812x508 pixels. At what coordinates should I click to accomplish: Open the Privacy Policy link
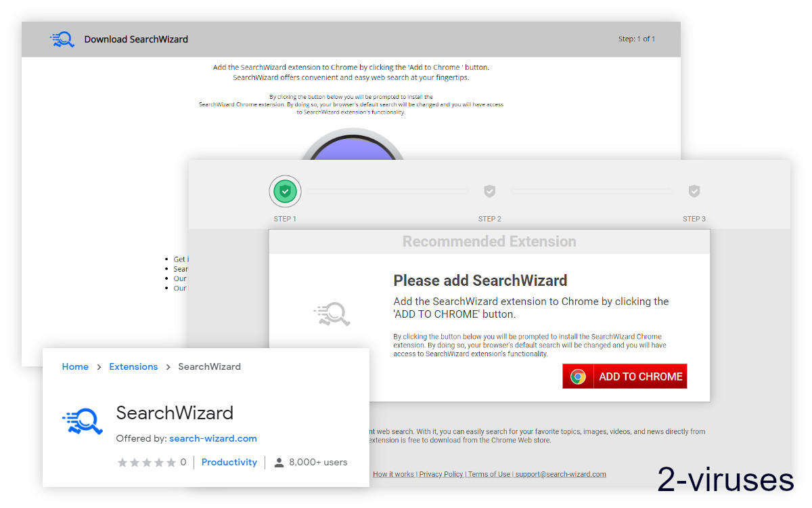point(441,474)
